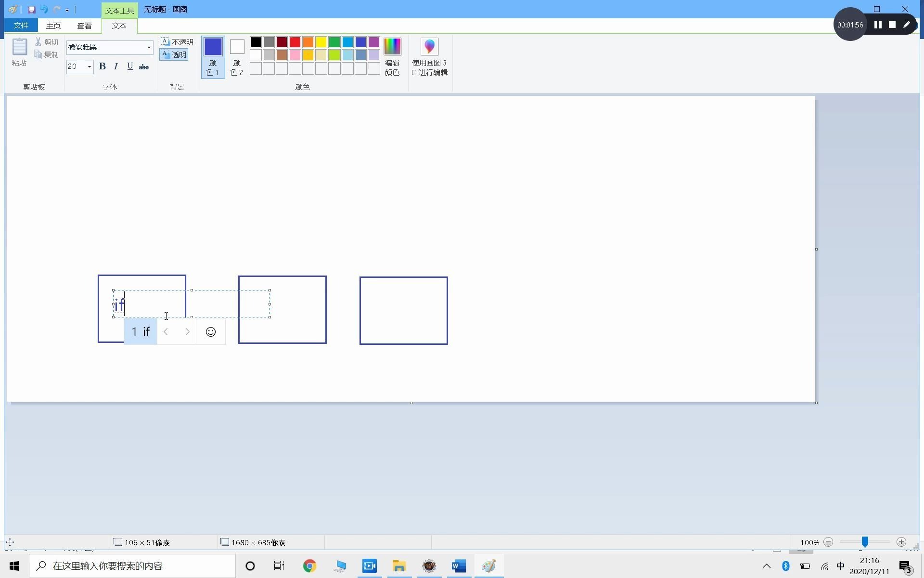Expand the font family dropdown
The image size is (924, 578).
[149, 47]
